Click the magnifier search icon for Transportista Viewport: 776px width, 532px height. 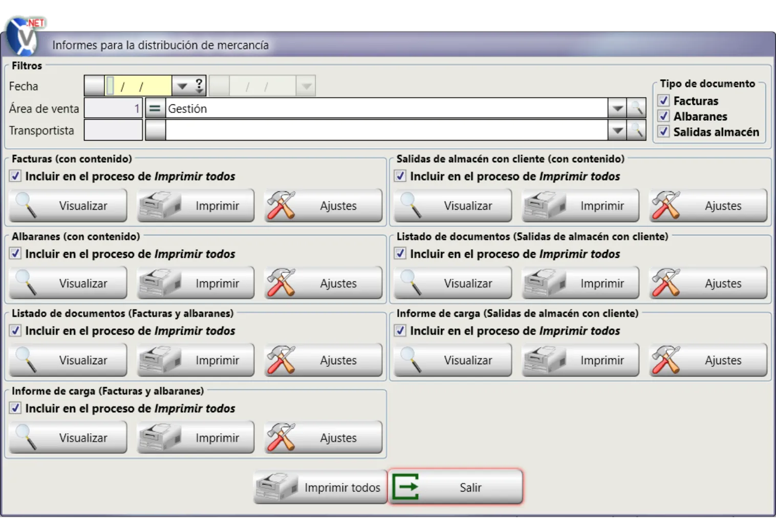tap(636, 130)
